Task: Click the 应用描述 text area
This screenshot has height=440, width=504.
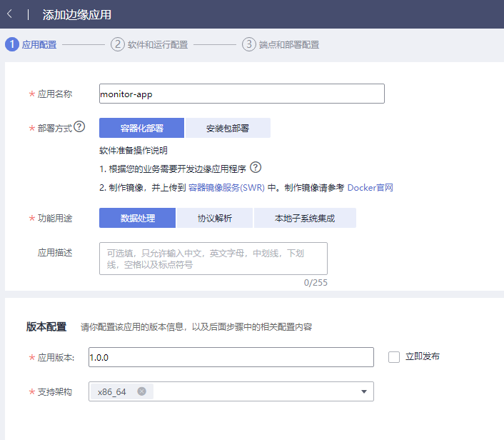Action: pos(213,259)
